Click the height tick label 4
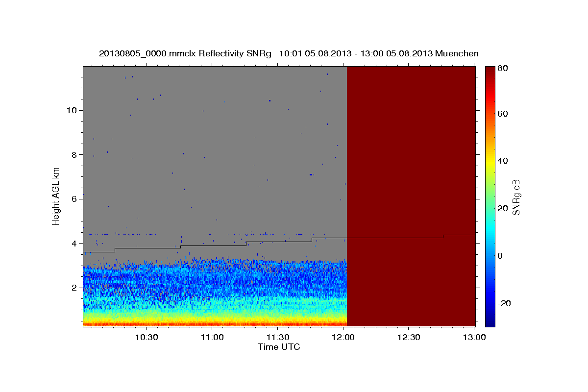 (x=74, y=244)
